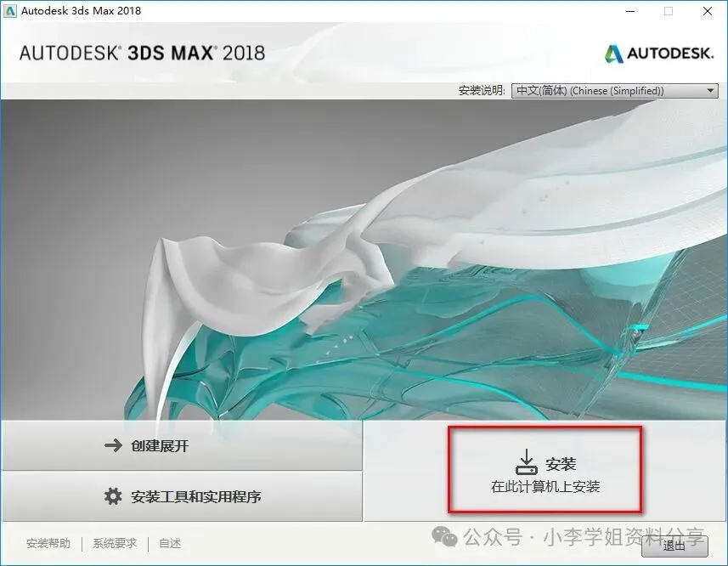Screen dimensions: 728x566
Task: Select the 创建展开 option
Action: (182, 445)
